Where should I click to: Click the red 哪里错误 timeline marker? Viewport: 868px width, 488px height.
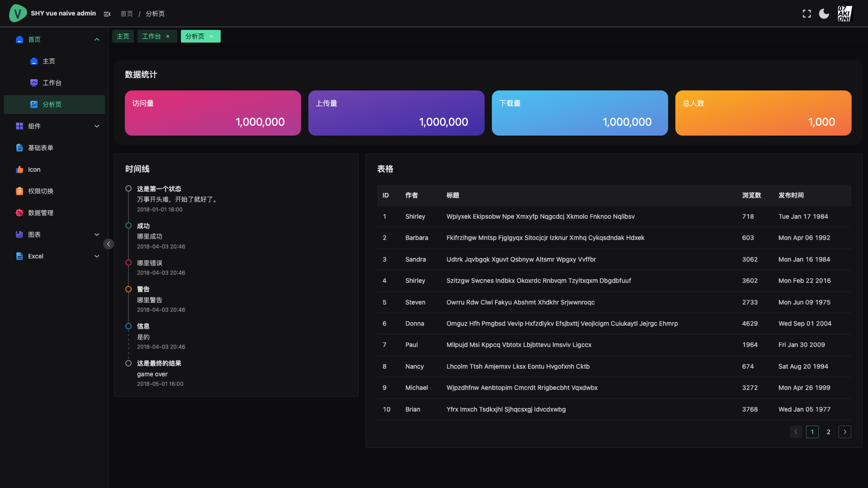(x=128, y=263)
